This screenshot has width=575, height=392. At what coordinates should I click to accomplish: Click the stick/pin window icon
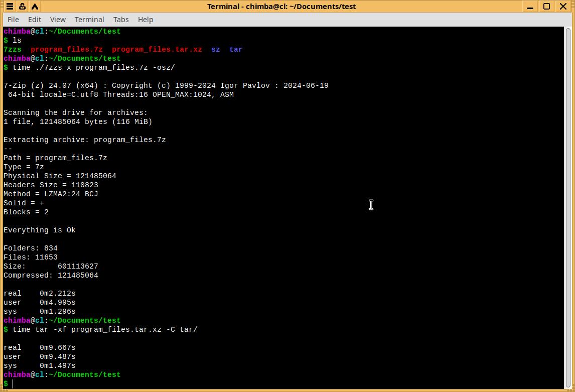coord(23,6)
